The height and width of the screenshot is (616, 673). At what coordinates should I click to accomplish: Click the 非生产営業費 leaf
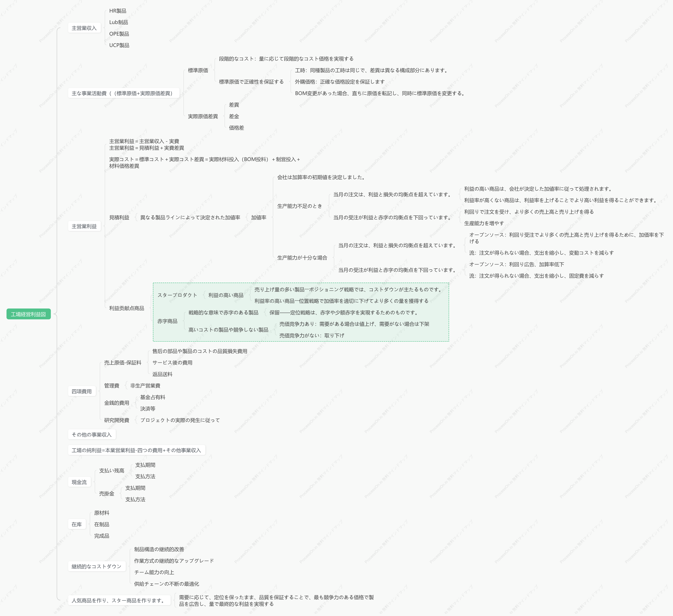point(145,385)
